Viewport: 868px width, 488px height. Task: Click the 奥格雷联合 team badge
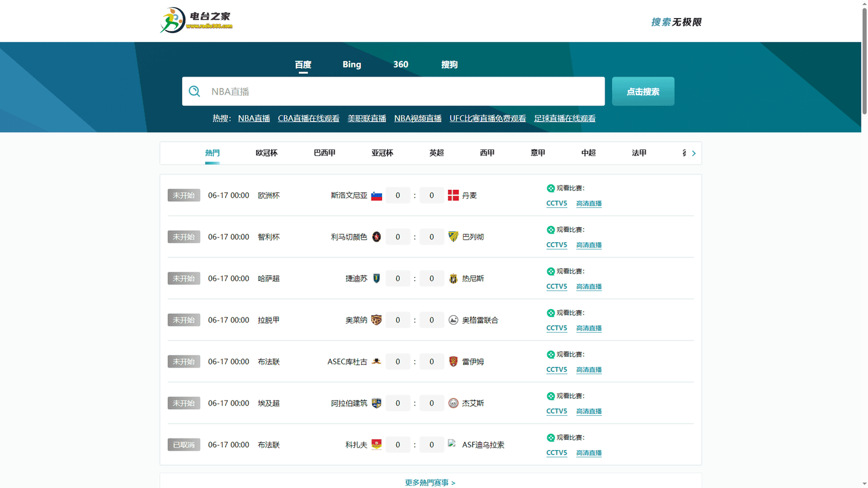click(x=453, y=321)
